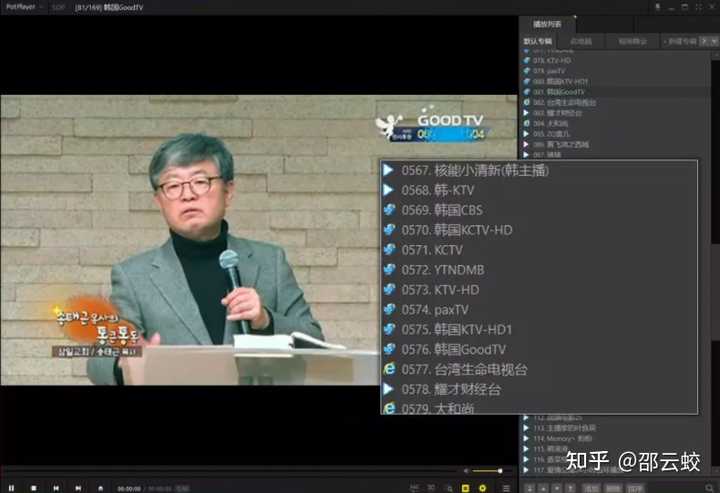Viewport: 720px width, 493px height.
Task: Click the 0575. 韩国KTV-HD1 entry
Action: click(x=539, y=330)
